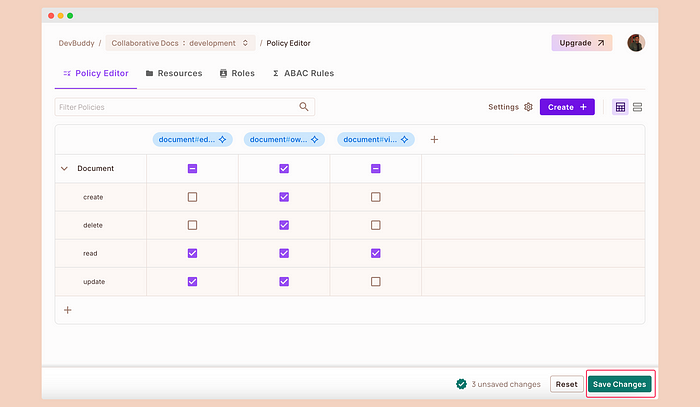Uncheck delete permission for owner role
This screenshot has width=700, height=407.
tap(284, 225)
